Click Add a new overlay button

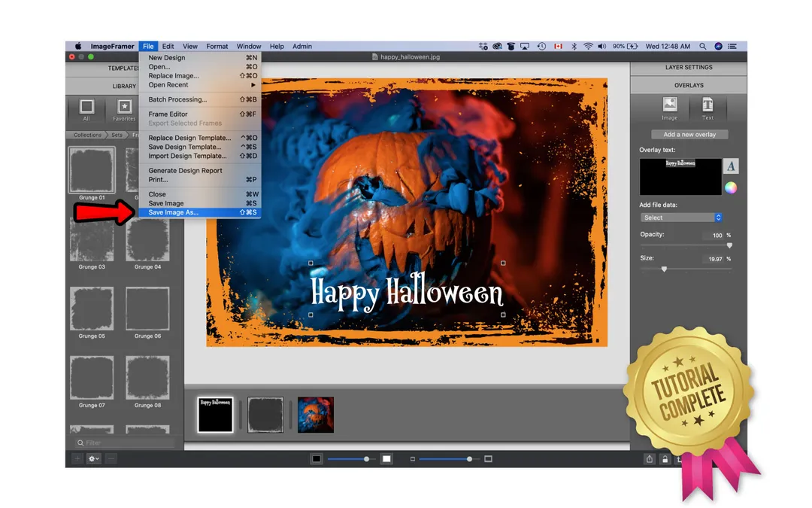(x=689, y=134)
